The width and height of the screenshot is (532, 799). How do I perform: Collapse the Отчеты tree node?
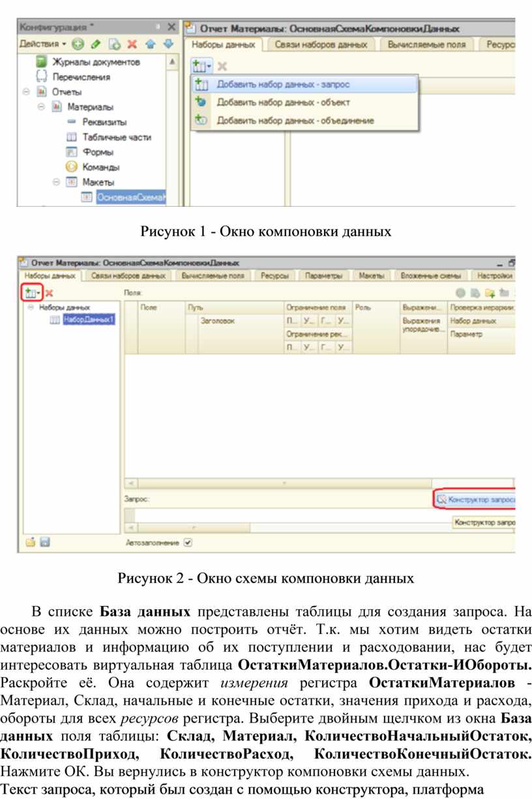point(25,92)
